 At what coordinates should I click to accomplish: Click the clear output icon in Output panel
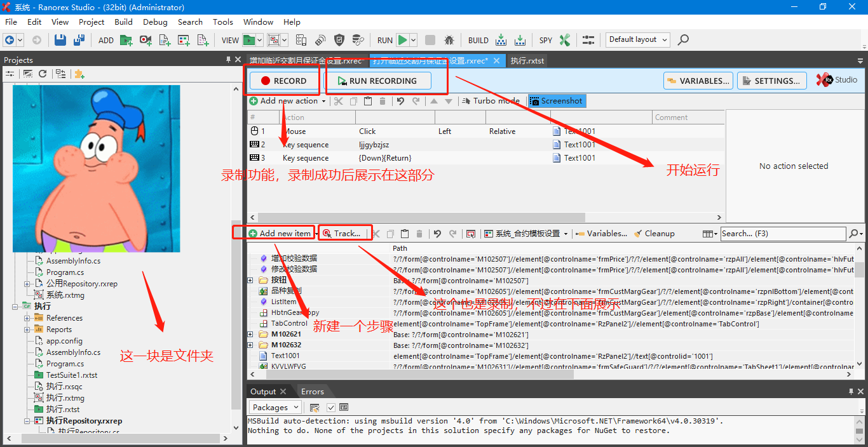[x=315, y=408]
